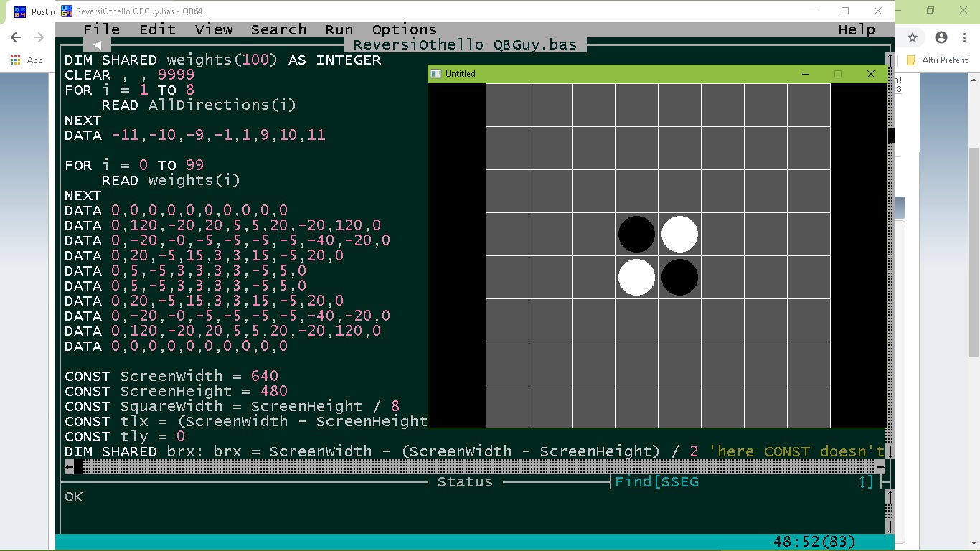Viewport: 980px width, 551px height.
Task: Click the Untitled window's small icon
Action: 435,74
